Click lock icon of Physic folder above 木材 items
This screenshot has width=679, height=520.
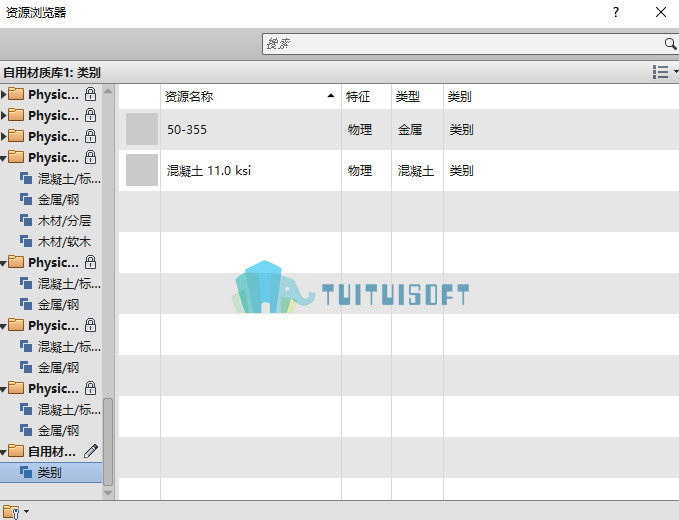tap(90, 157)
